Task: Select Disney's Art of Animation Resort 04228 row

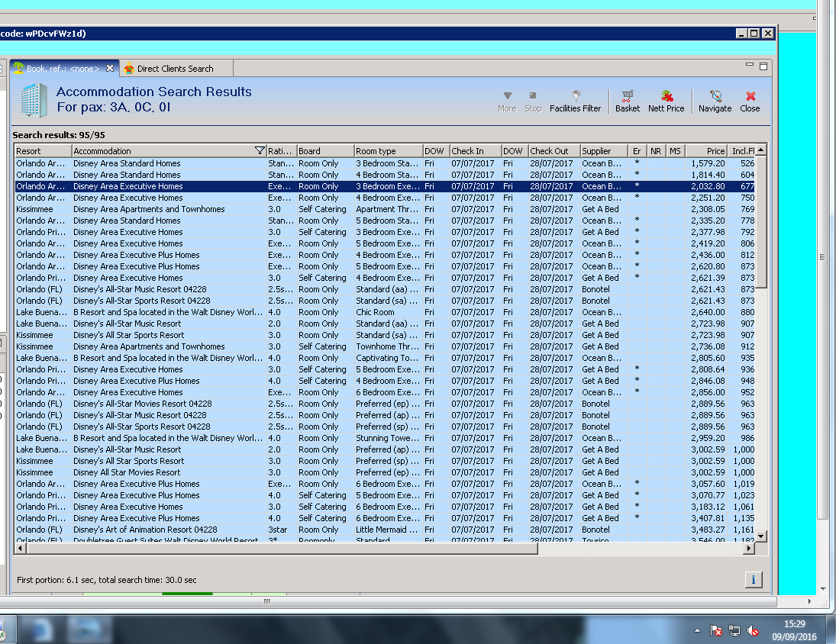Action: 385,530
